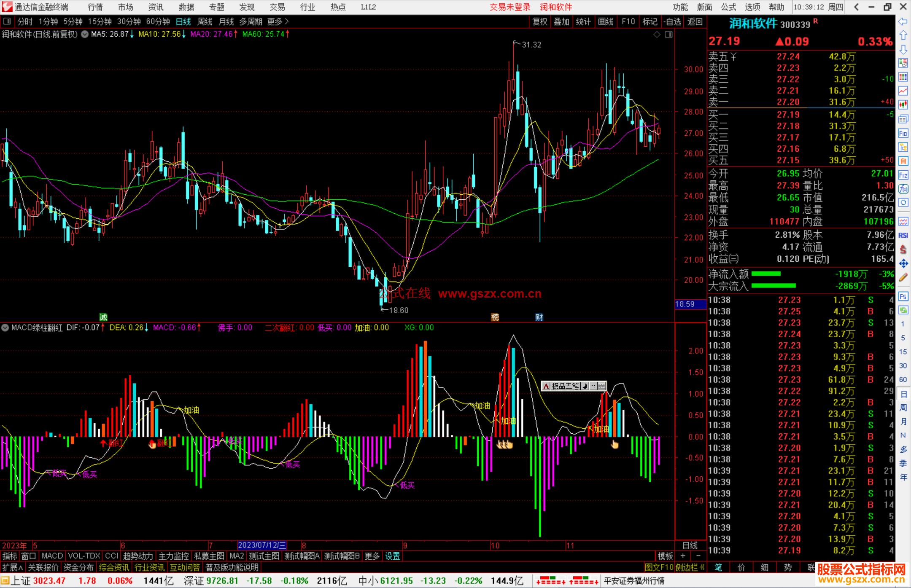
Task: Click the F10 sidebar icon
Action: tap(903, 133)
